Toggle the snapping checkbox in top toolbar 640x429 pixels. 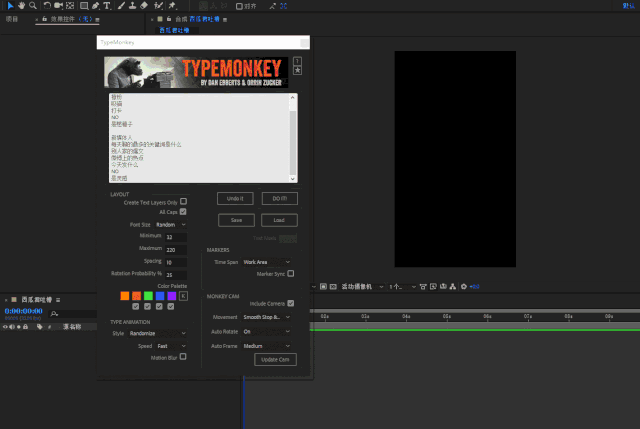coord(239,6)
